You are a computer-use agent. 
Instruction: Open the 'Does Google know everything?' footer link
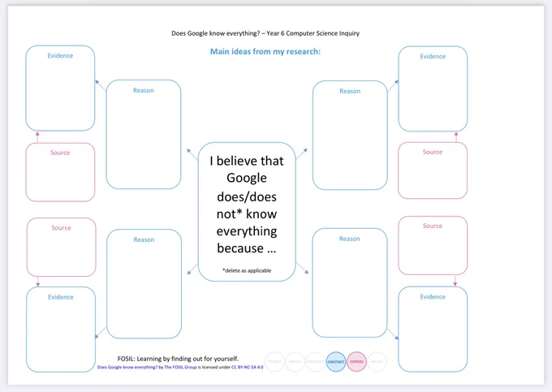click(127, 368)
